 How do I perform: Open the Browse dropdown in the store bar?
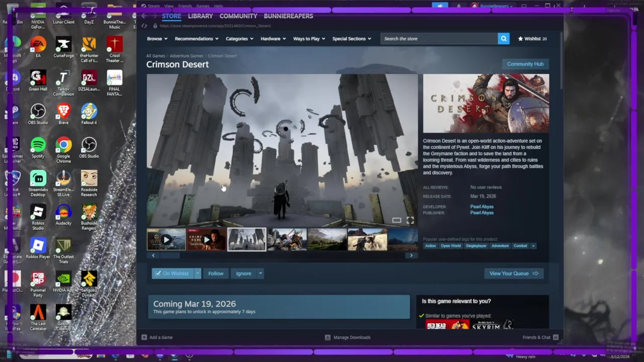pos(157,39)
